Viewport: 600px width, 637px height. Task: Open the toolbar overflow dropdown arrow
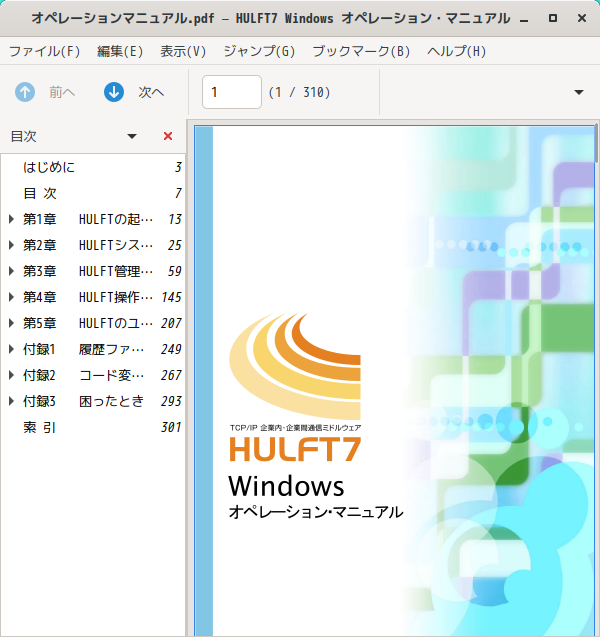[x=579, y=92]
